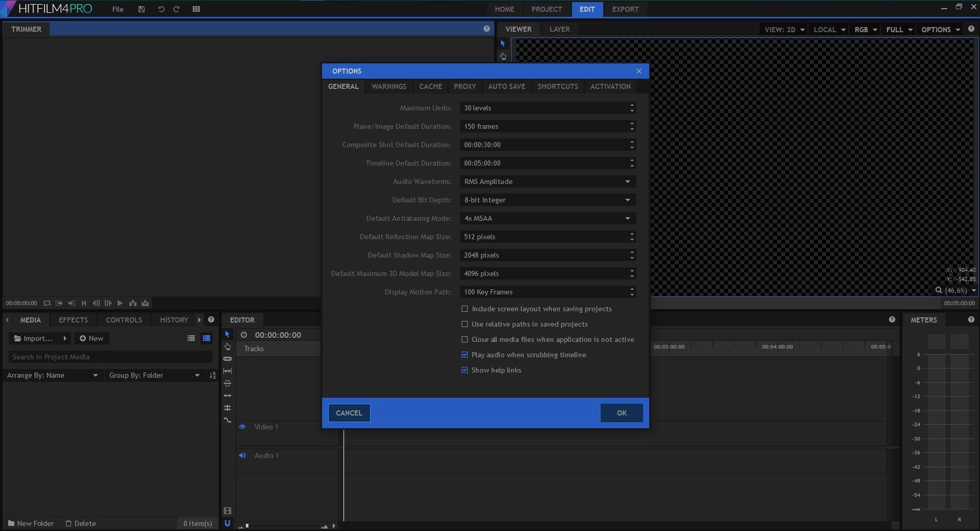Open the Trimmer panel help icon

[487, 29]
